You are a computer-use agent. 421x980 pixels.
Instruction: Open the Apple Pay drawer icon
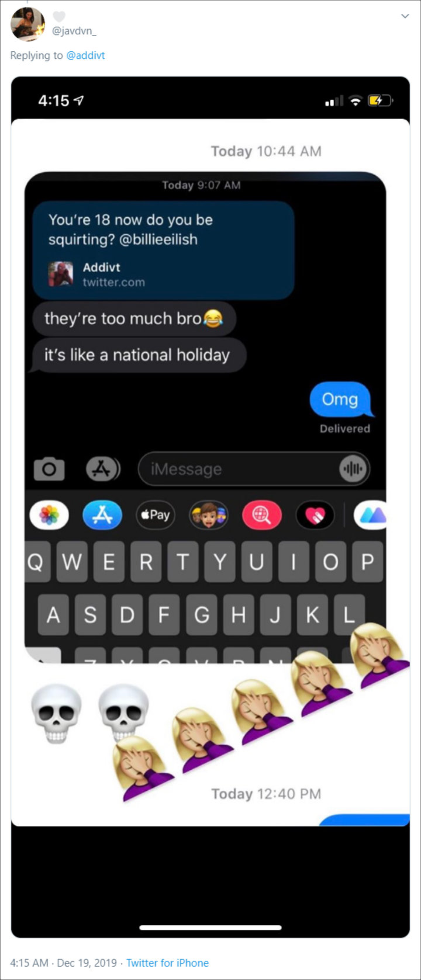[155, 515]
